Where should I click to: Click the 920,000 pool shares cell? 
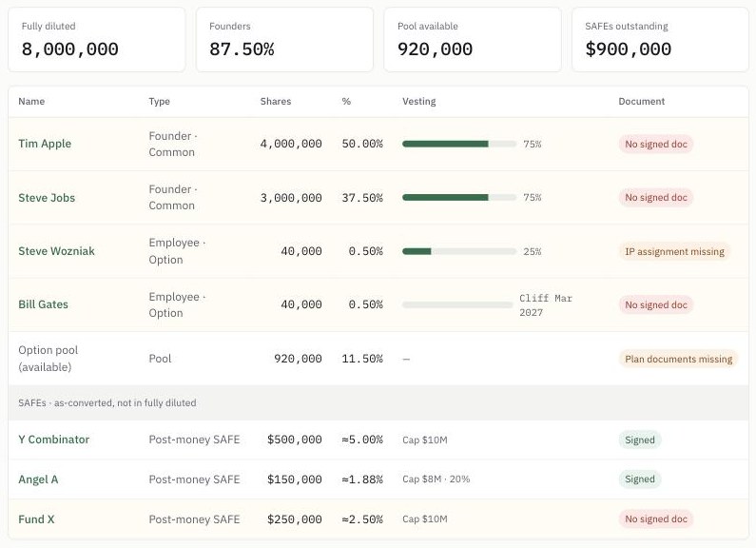click(298, 359)
